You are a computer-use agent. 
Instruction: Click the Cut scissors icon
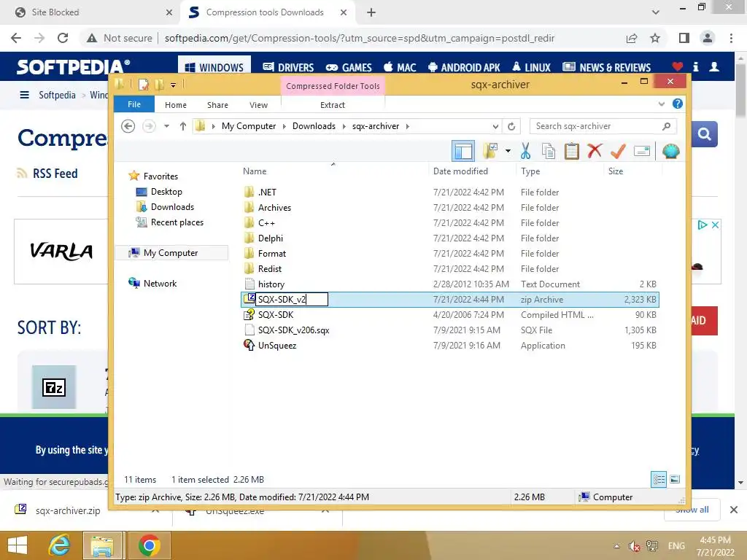tap(525, 152)
